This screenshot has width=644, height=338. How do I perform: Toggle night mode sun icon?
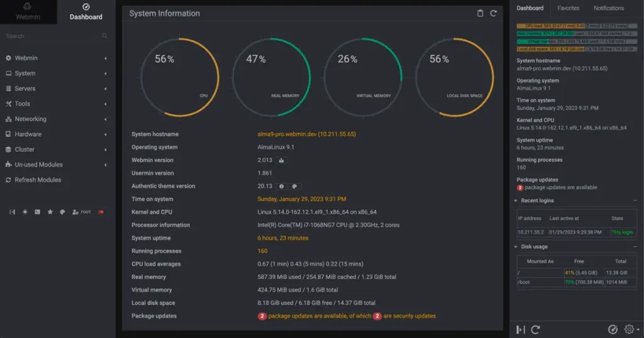(x=25, y=212)
